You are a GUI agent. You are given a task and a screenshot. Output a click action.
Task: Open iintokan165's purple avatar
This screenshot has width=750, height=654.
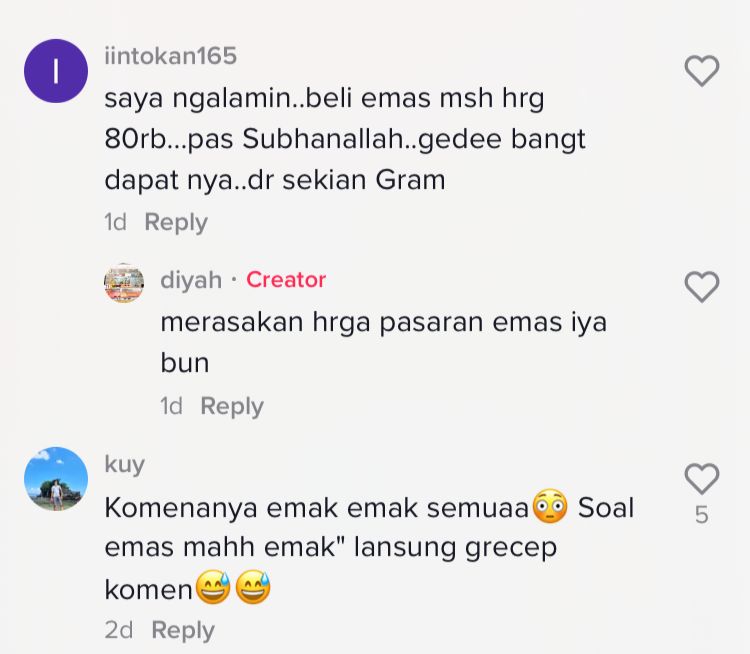56,71
